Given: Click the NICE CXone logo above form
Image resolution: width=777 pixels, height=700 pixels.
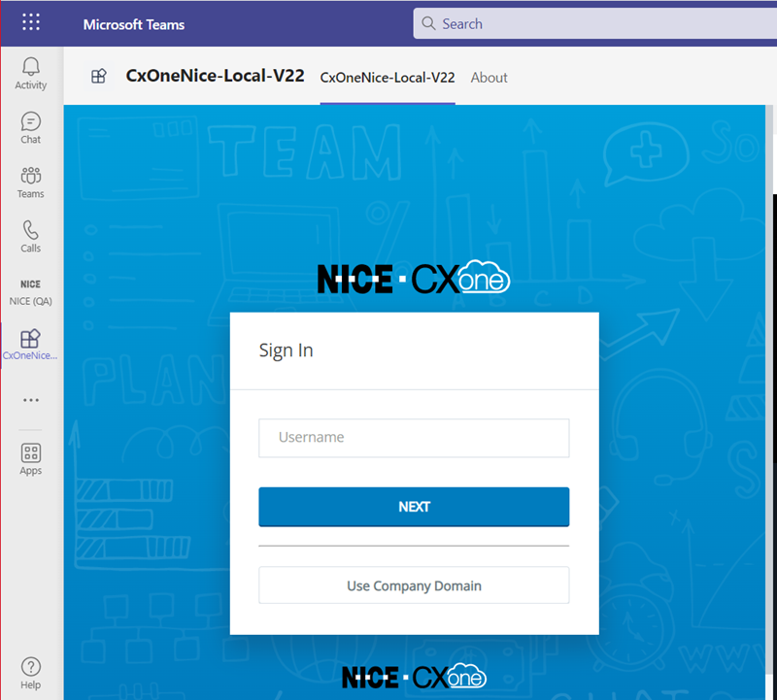Looking at the screenshot, I should 414,277.
